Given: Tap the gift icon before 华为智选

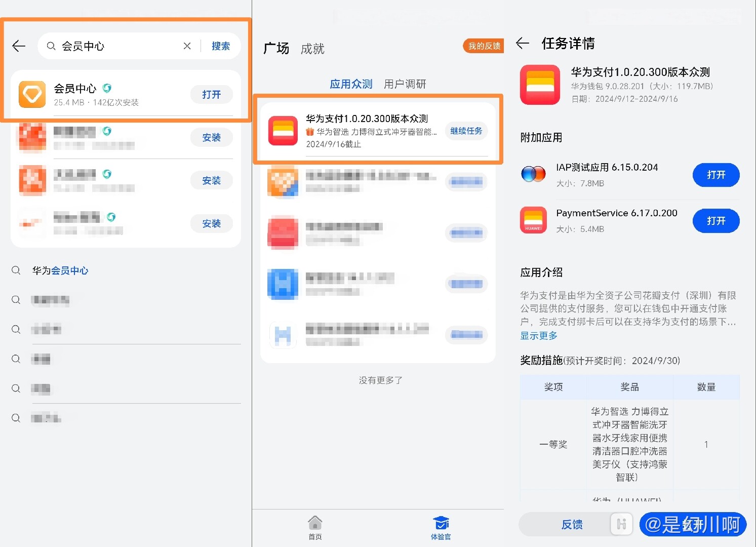Looking at the screenshot, I should click(310, 132).
